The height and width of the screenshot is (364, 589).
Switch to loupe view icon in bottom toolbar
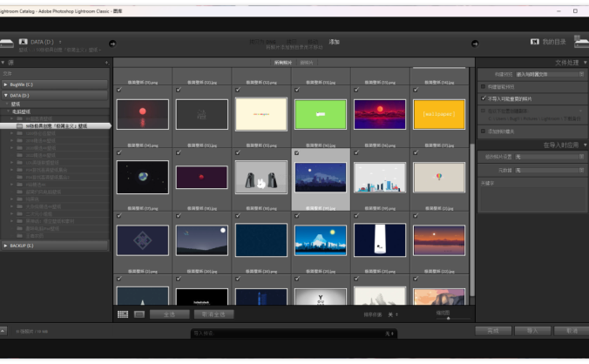tap(139, 313)
